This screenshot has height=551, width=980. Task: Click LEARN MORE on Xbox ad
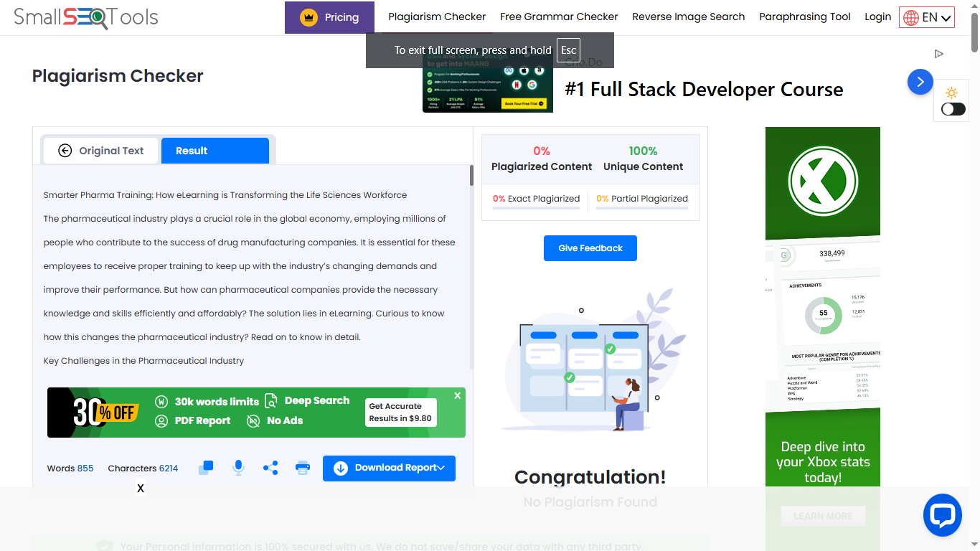coord(823,516)
